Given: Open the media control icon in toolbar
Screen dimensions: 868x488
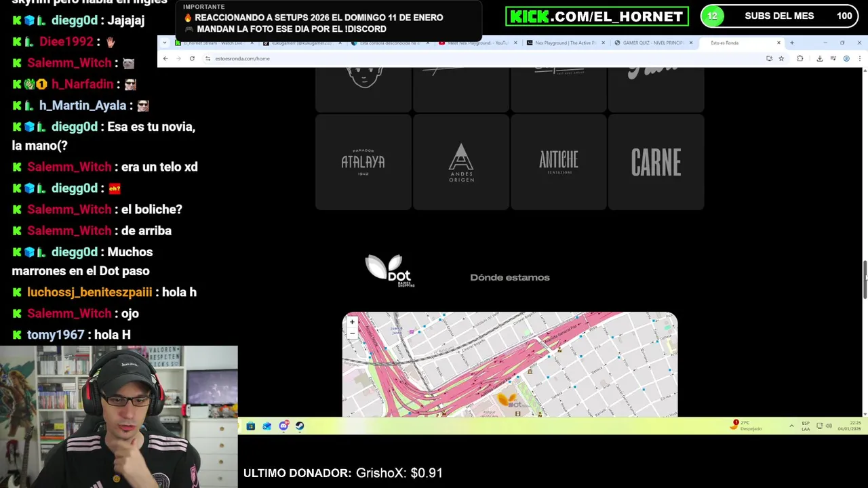Looking at the screenshot, I should 833,58.
